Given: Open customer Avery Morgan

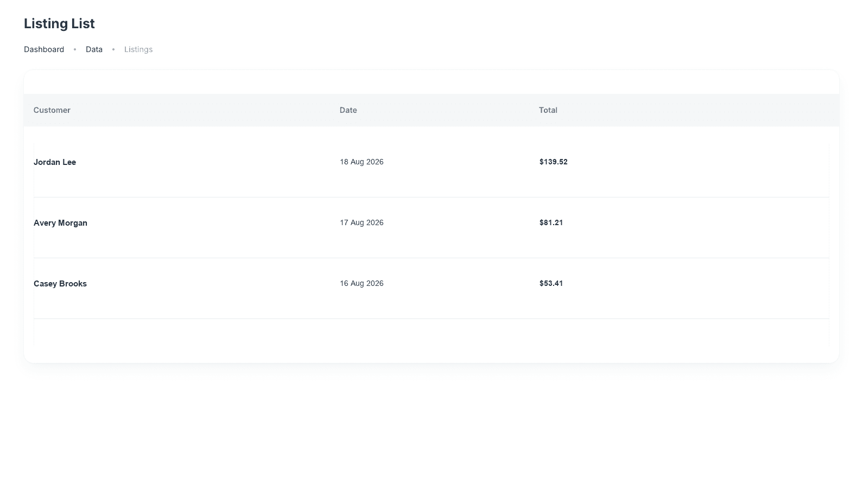Looking at the screenshot, I should (x=60, y=223).
